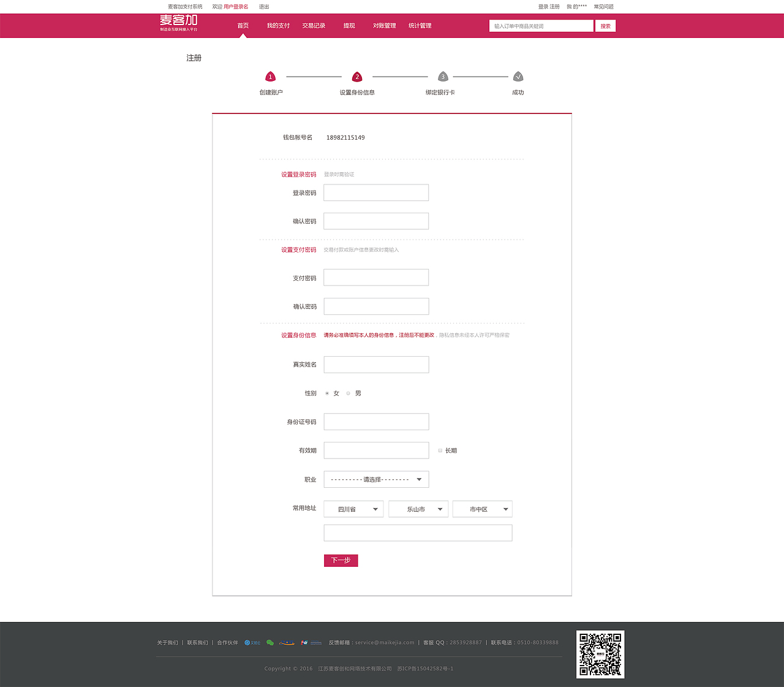Click the 客服 QQ number 2853928887
Viewport: 784px width, 687px height.
466,643
